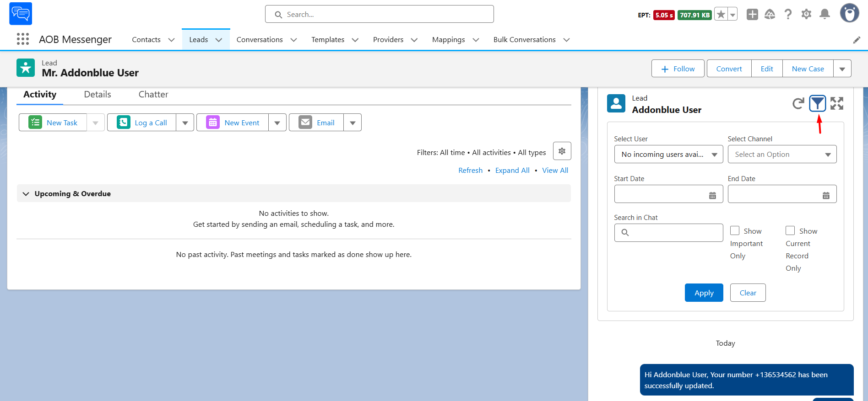Click the Lead star record icon

point(26,68)
